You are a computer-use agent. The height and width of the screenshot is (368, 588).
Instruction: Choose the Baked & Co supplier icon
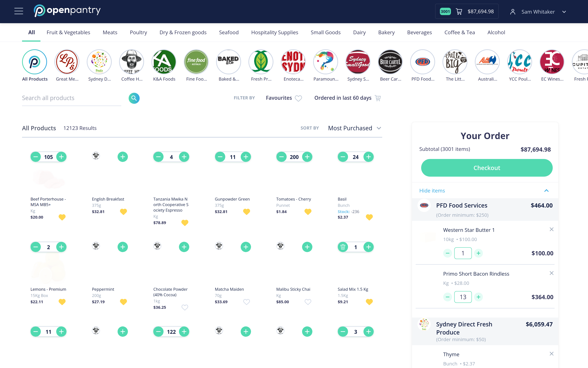[x=229, y=62]
